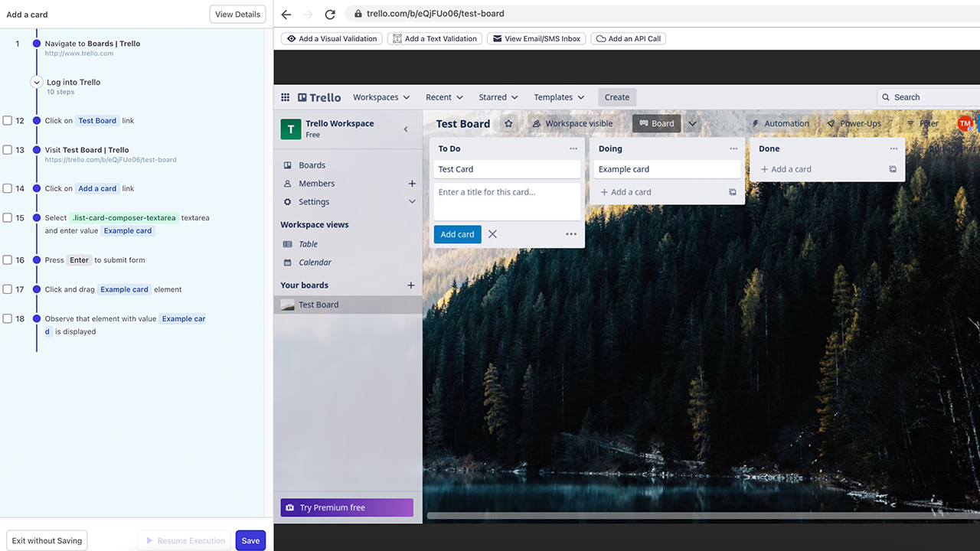Screen dimensions: 980x551
Task: Open the Recent dropdown
Action: coord(444,97)
